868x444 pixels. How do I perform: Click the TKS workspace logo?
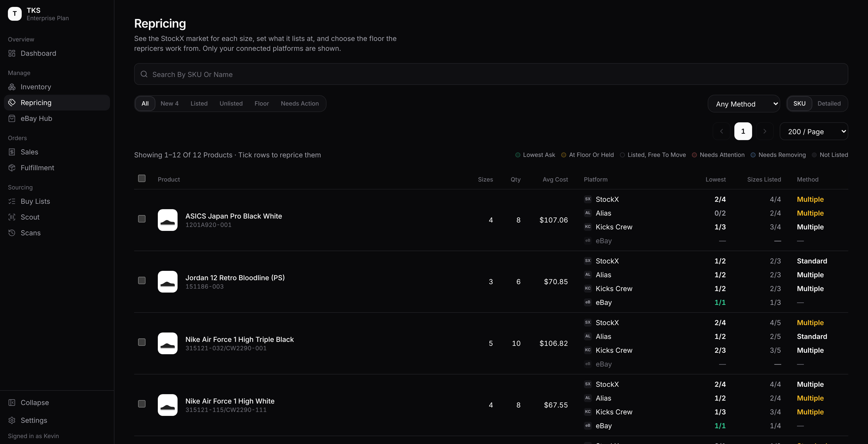point(15,14)
